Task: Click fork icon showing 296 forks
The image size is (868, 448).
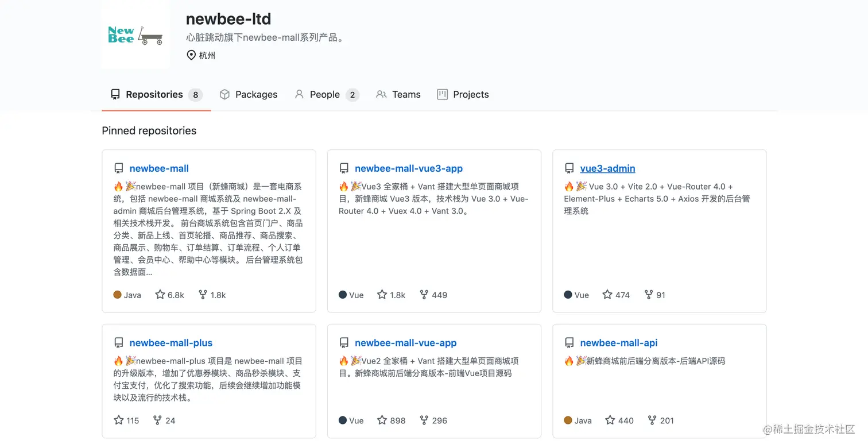Action: pyautogui.click(x=424, y=420)
